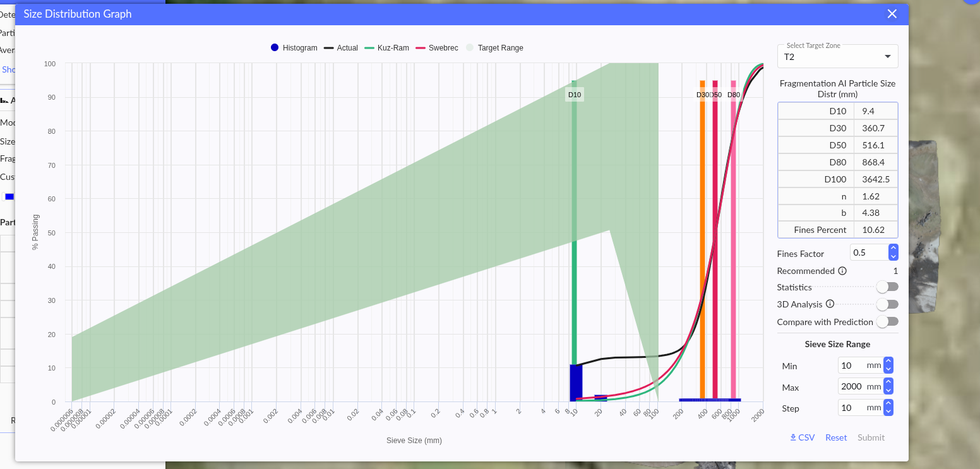Click the Max sieve size stepper
This screenshot has width=980, height=469.
click(888, 386)
